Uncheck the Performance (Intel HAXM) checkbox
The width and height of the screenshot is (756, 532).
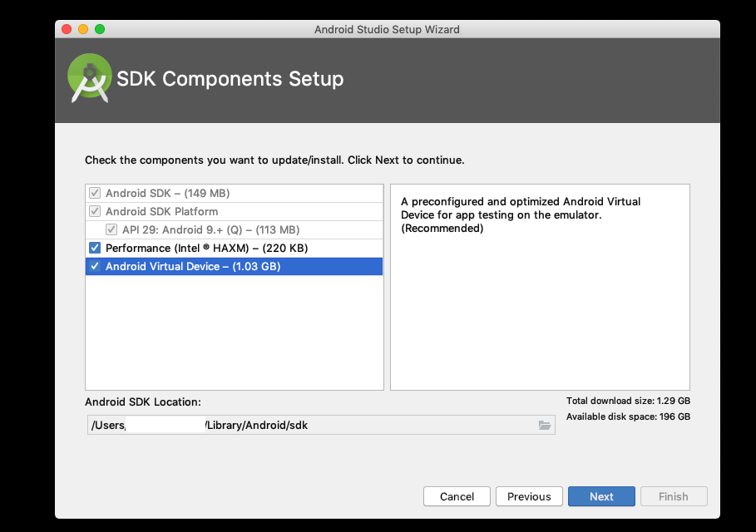coord(95,249)
